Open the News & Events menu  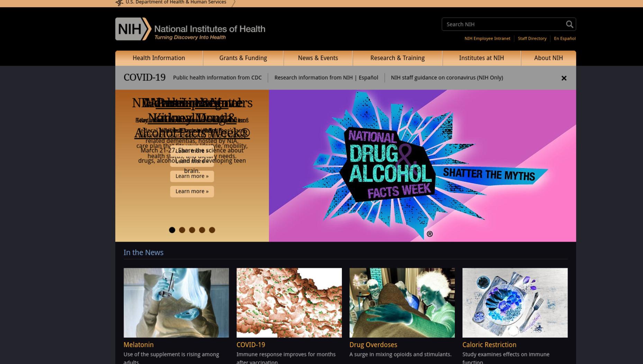pyautogui.click(x=318, y=58)
